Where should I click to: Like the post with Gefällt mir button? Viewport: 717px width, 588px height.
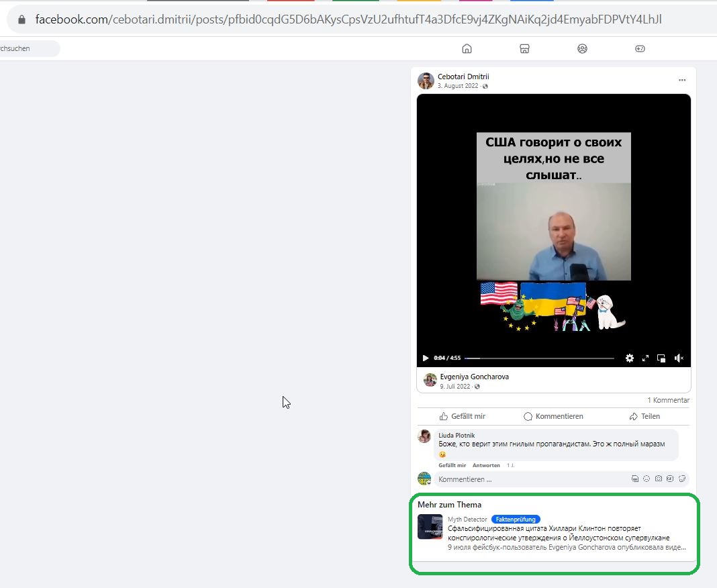coord(463,416)
